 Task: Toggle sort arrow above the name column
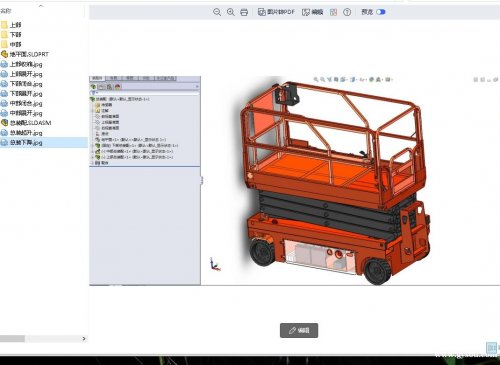pyautogui.click(x=41, y=6)
